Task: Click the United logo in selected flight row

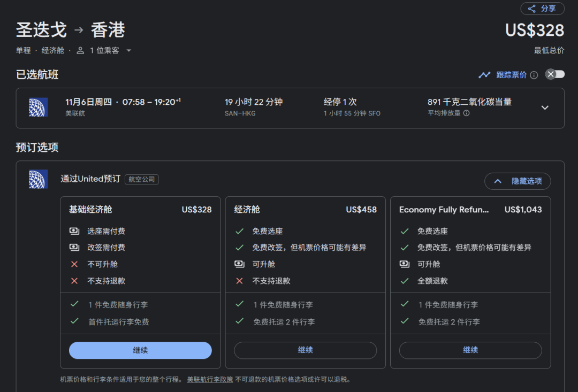Action: (x=38, y=107)
